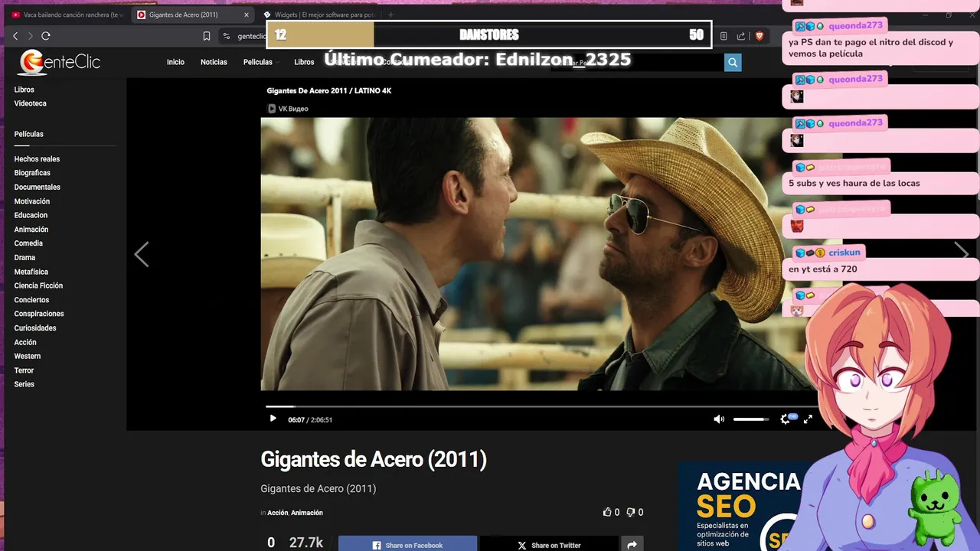Open Documentales sidebar category
The image size is (980, 551).
(x=37, y=187)
